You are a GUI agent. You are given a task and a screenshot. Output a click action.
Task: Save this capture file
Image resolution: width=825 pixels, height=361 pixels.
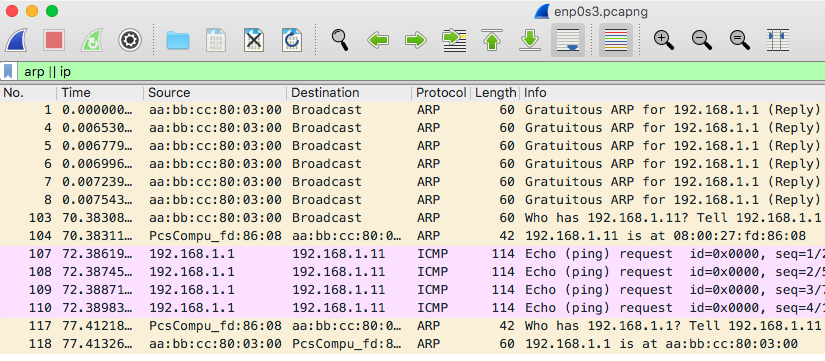216,41
